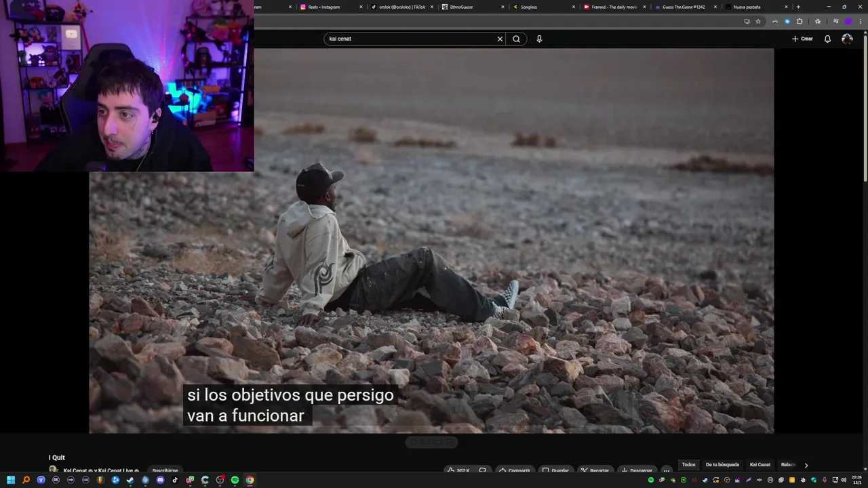The width and height of the screenshot is (868, 488).
Task: Click the install/cast icon in address bar
Action: tap(747, 21)
